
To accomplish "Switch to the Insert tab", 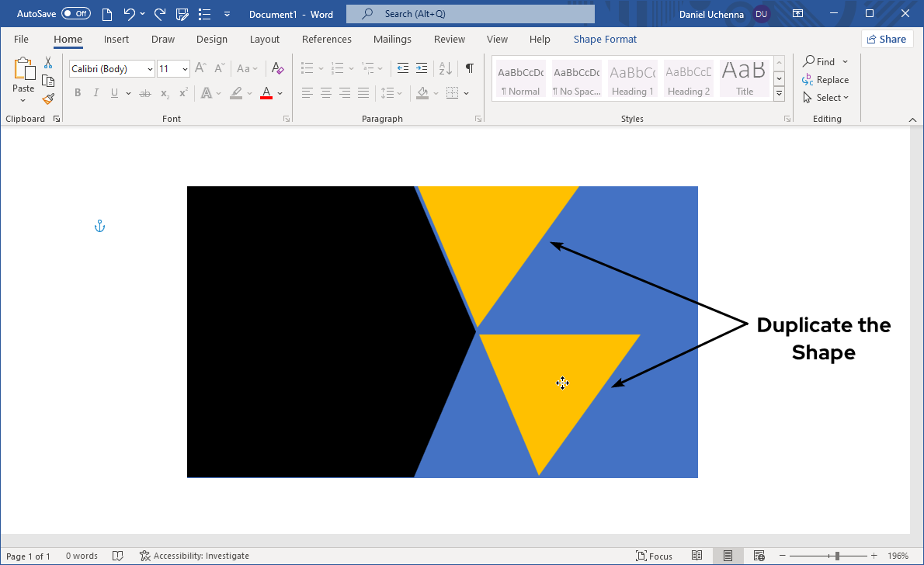I will [116, 40].
